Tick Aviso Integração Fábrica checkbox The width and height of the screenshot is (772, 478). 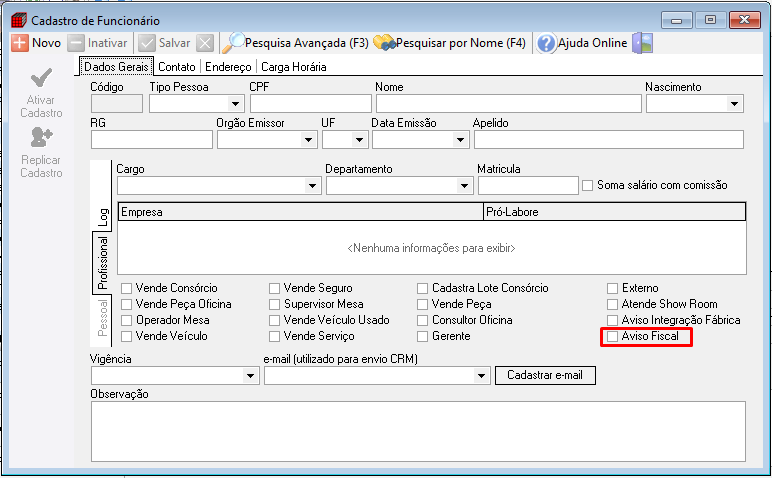point(612,320)
